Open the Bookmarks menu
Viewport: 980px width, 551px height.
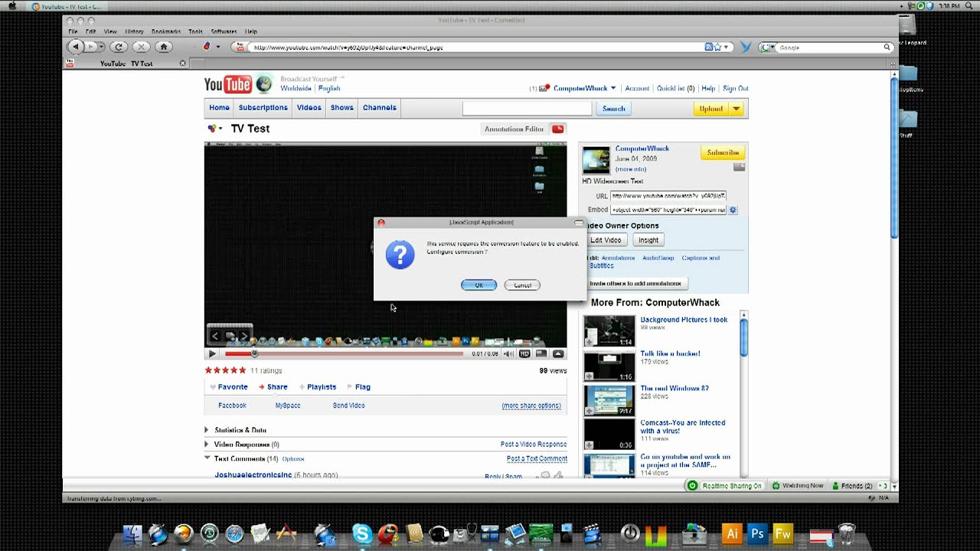pyautogui.click(x=166, y=31)
